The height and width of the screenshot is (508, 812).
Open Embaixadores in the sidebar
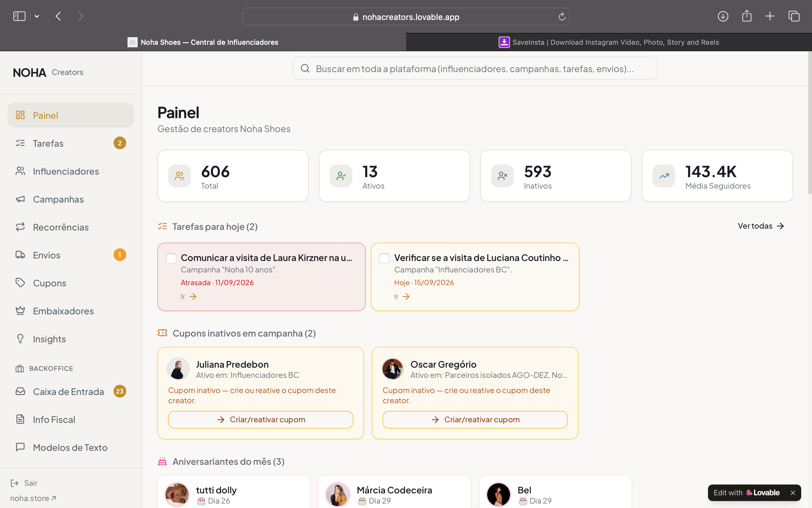pyautogui.click(x=70, y=311)
